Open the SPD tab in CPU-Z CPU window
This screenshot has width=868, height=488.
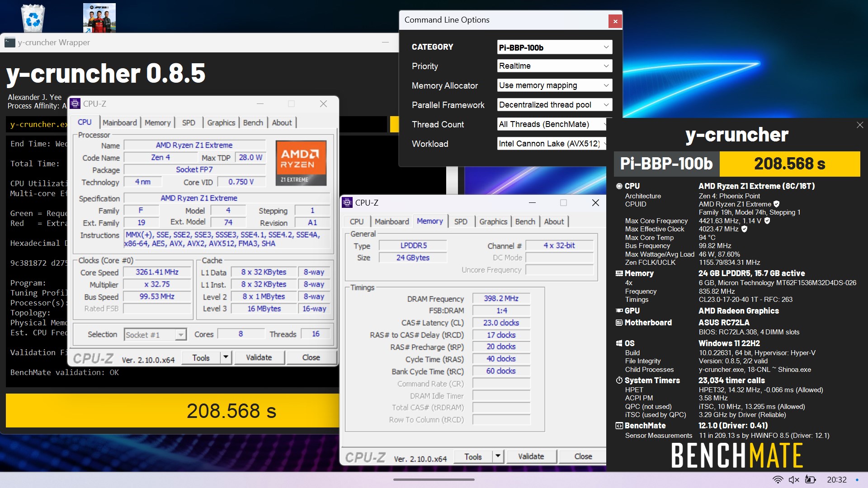coord(189,122)
